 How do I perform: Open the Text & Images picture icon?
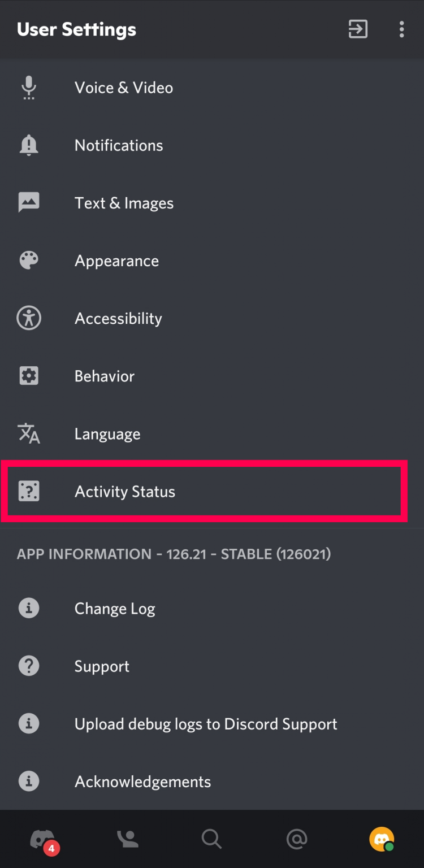29,202
